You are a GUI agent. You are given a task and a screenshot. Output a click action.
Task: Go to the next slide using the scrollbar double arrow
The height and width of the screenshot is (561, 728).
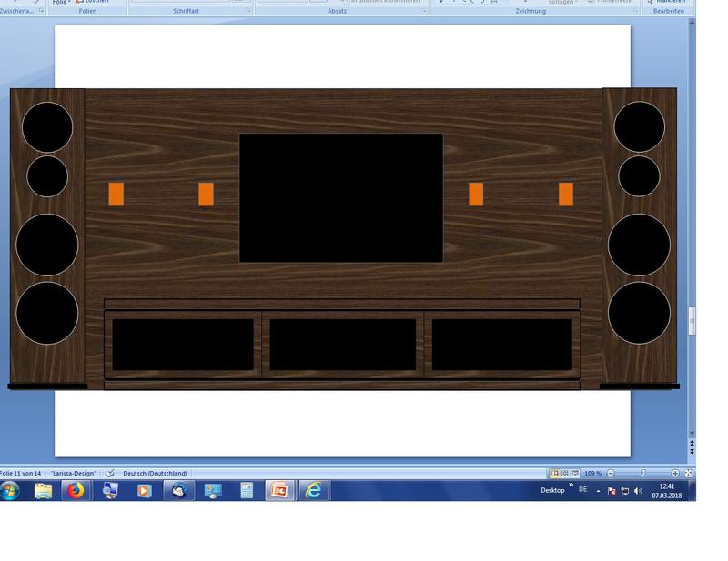(x=692, y=451)
